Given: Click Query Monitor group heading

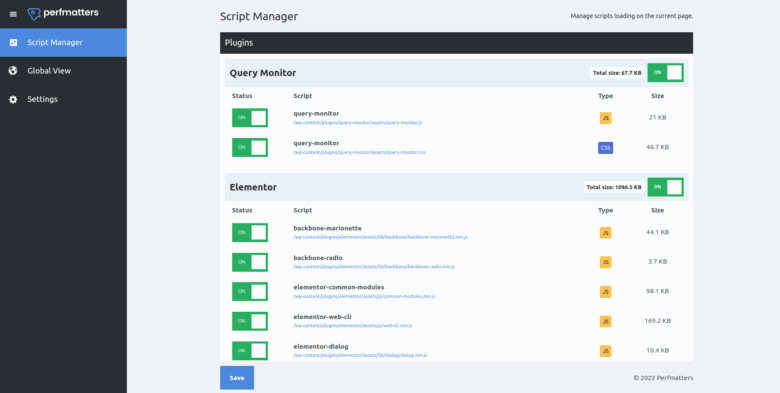Looking at the screenshot, I should click(263, 73).
